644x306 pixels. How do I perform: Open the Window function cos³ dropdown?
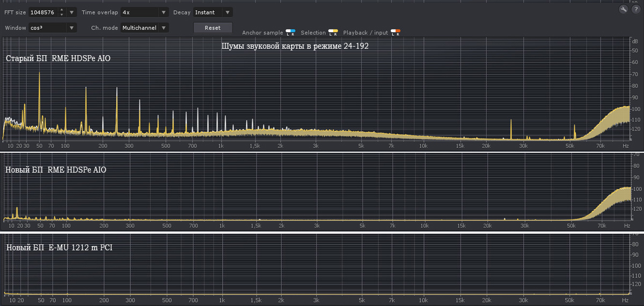(x=71, y=27)
